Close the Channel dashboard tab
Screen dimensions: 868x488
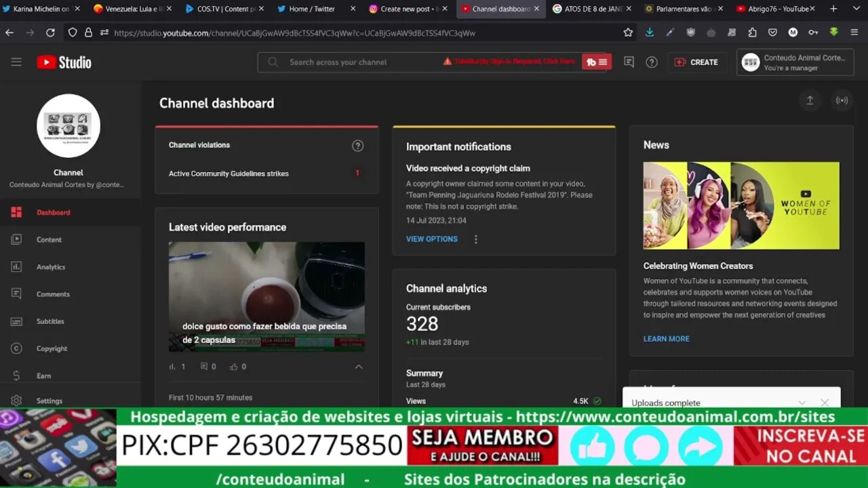[536, 9]
